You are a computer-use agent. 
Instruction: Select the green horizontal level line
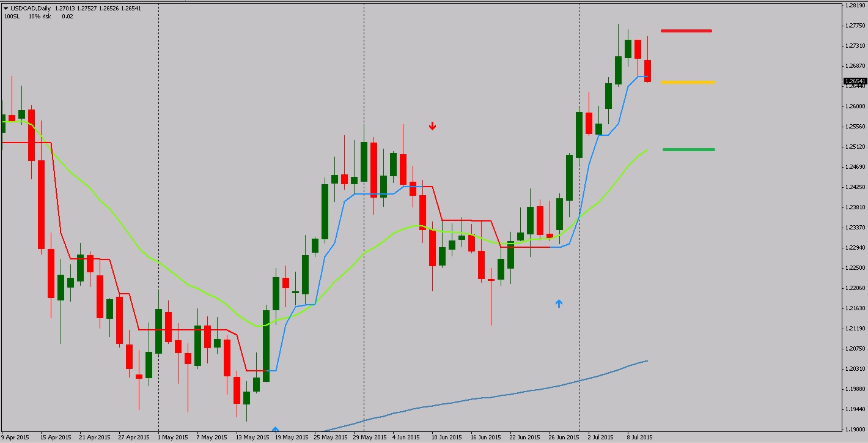pyautogui.click(x=689, y=149)
